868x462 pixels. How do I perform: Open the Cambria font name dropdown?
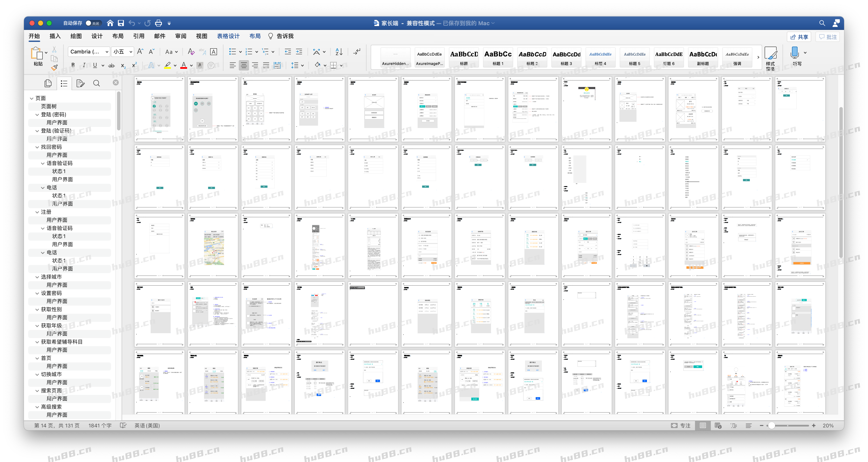pyautogui.click(x=107, y=51)
